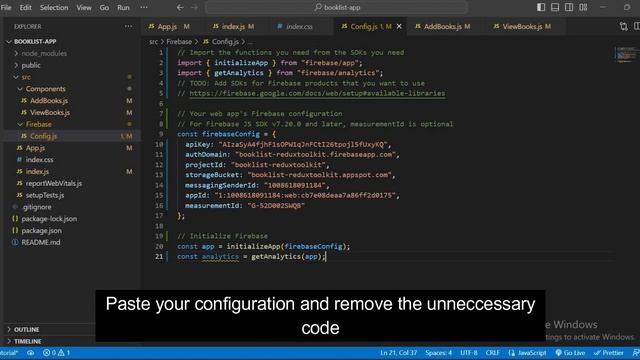Collapse the src folder
The image size is (640, 360).
(26, 77)
